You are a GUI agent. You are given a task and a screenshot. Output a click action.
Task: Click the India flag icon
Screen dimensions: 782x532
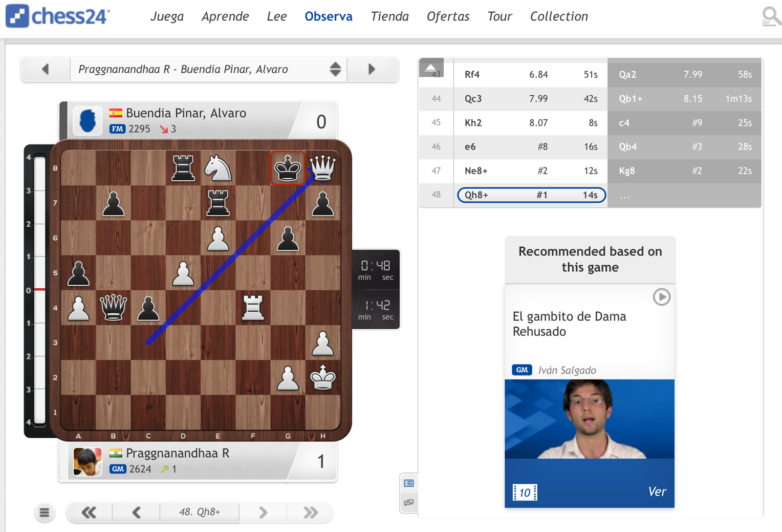pos(116,453)
